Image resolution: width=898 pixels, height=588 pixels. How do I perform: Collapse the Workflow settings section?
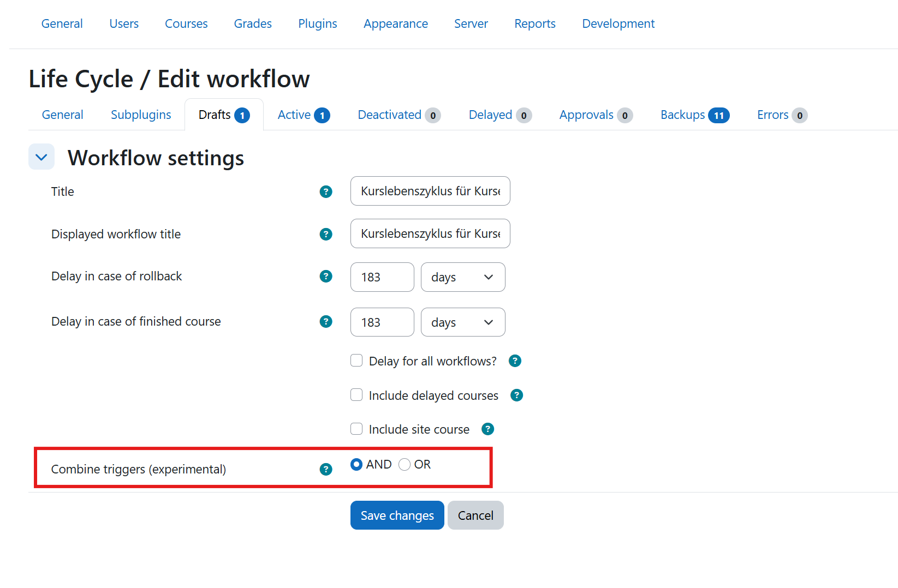pyautogui.click(x=41, y=157)
